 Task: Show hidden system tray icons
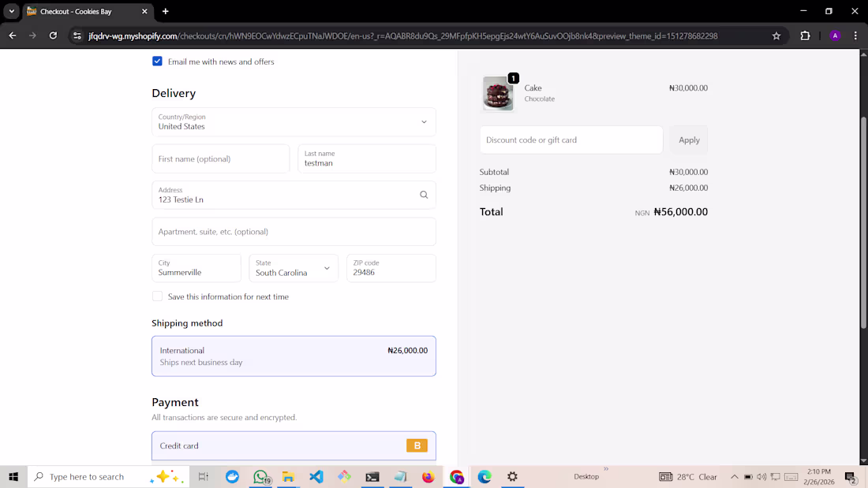(734, 476)
